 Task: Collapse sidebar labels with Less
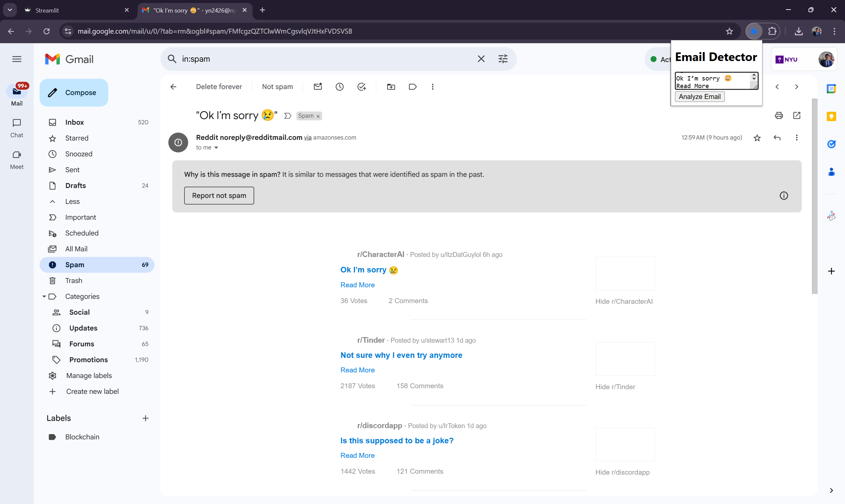(x=72, y=202)
